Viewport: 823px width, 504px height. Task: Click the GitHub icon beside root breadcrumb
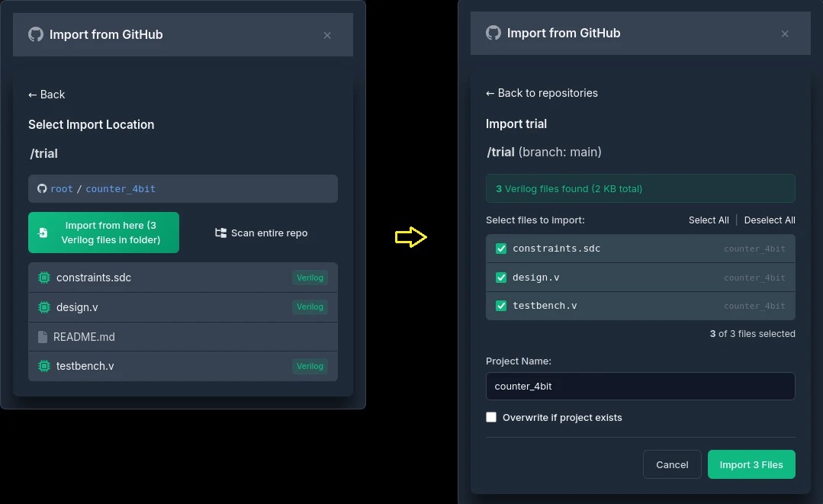coord(42,189)
